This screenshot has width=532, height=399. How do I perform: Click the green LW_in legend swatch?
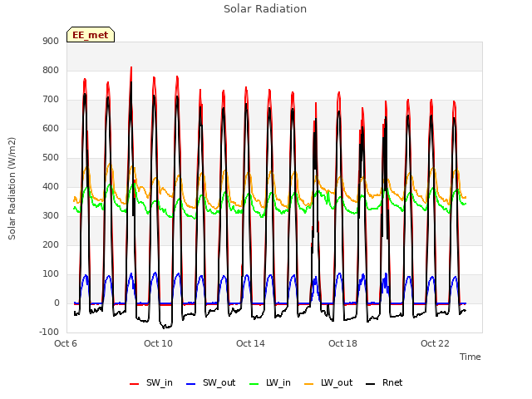[x=254, y=384]
